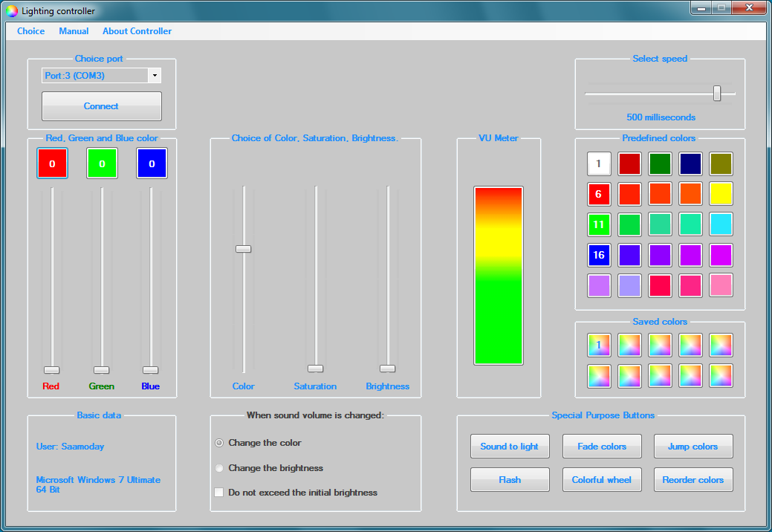772x532 pixels.
Task: Click the Flash button
Action: click(510, 480)
